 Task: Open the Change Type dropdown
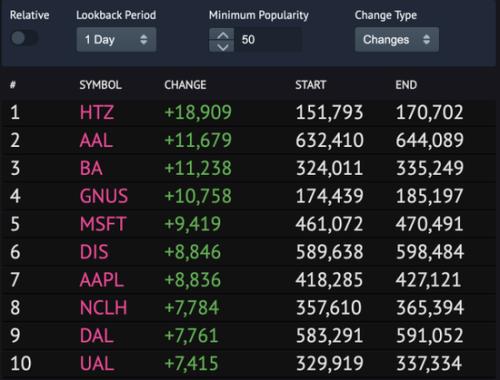[x=397, y=40]
